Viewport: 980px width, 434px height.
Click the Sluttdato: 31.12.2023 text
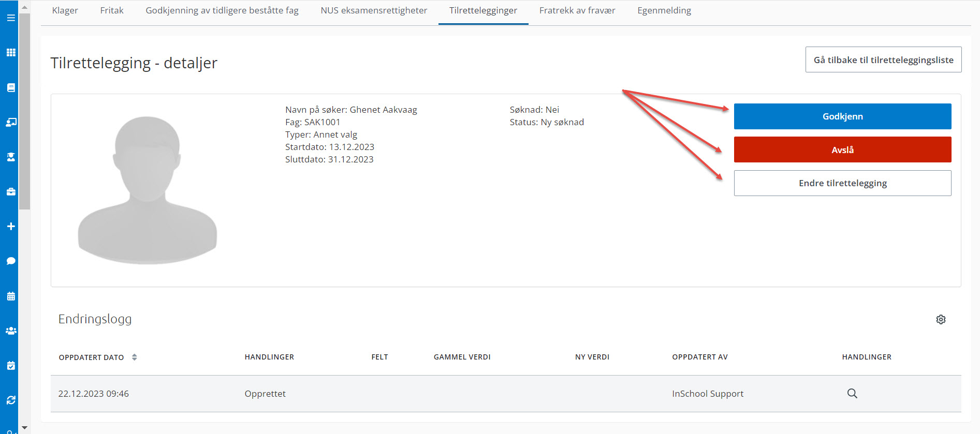point(329,159)
